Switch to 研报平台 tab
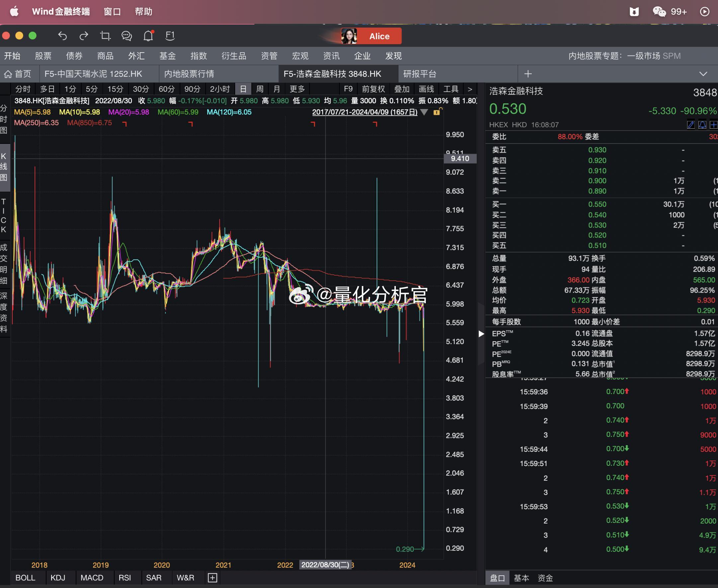Image resolution: width=718 pixels, height=588 pixels. click(x=458, y=74)
